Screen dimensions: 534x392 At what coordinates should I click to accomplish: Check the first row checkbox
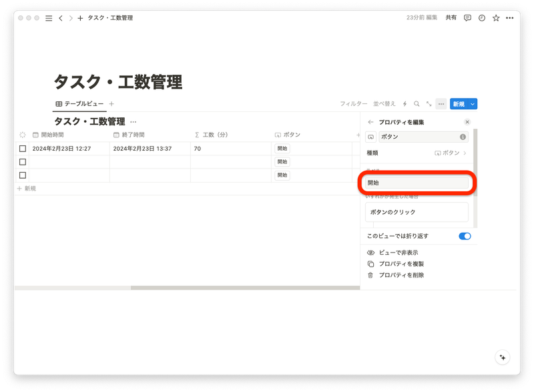(x=23, y=149)
